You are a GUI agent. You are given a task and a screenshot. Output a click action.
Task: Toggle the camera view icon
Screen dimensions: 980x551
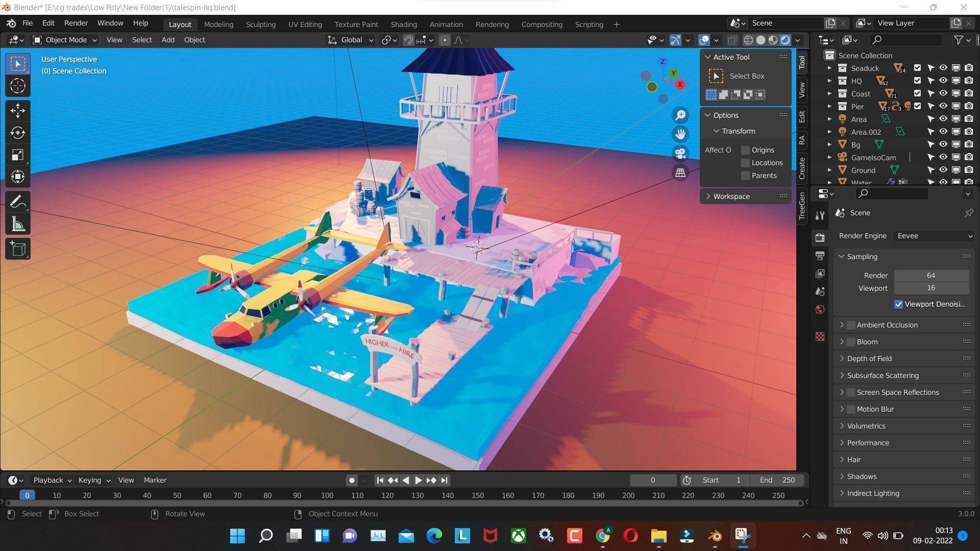[680, 153]
